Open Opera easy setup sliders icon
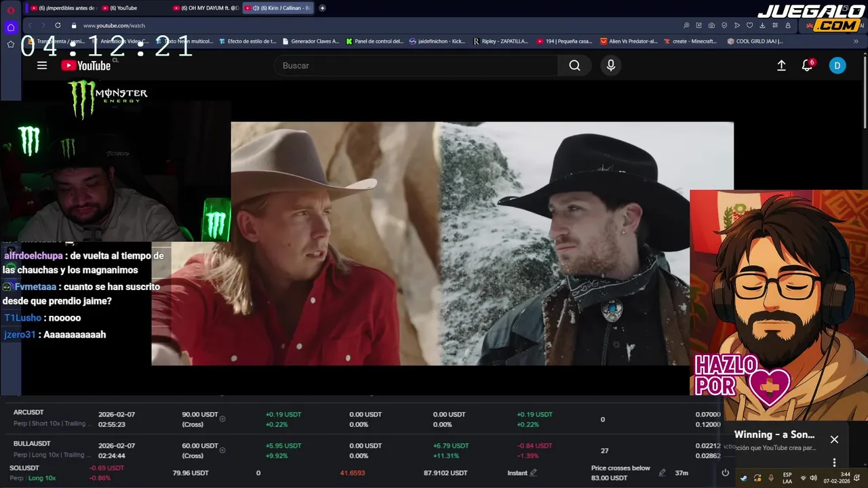This screenshot has height=488, width=868. click(775, 25)
